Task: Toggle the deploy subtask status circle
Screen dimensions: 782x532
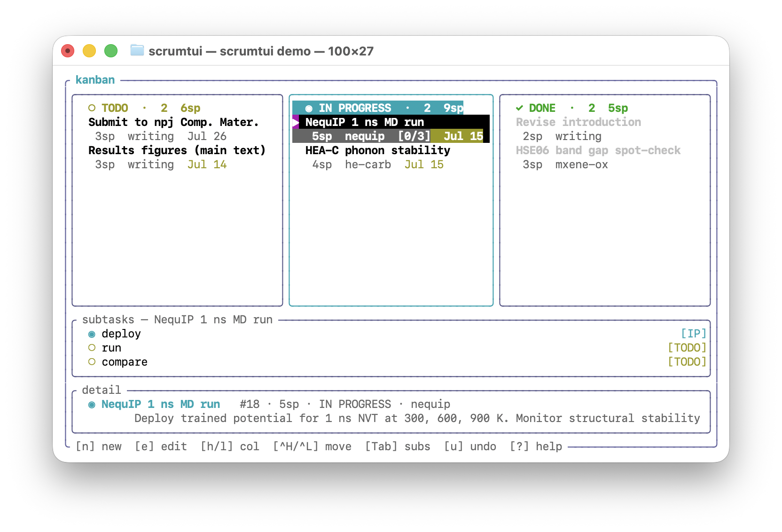Action: pos(92,334)
